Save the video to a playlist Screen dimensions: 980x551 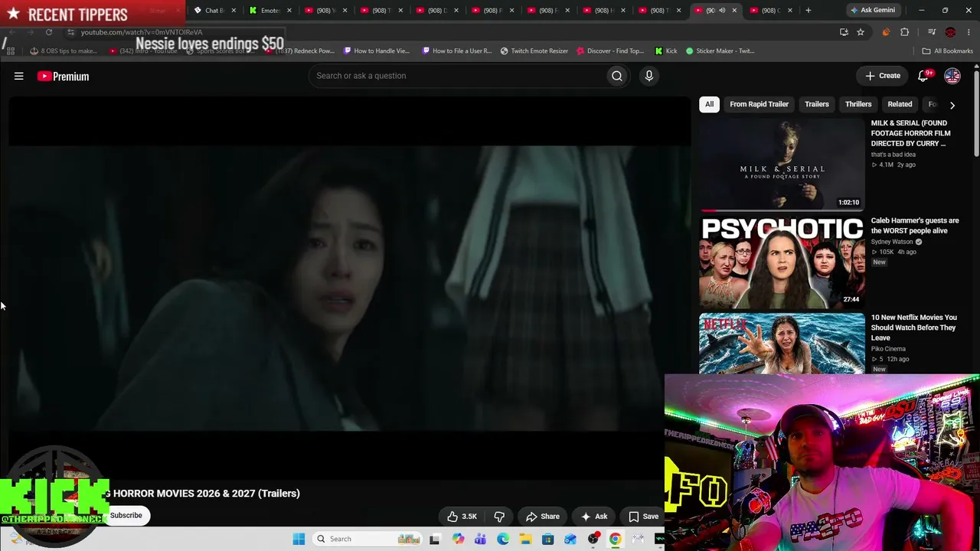(x=643, y=517)
